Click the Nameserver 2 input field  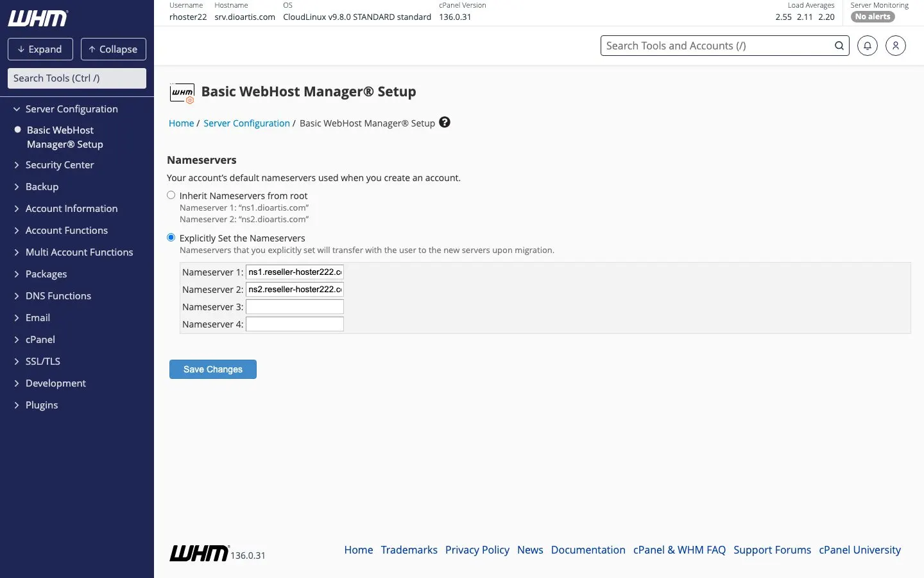(295, 290)
